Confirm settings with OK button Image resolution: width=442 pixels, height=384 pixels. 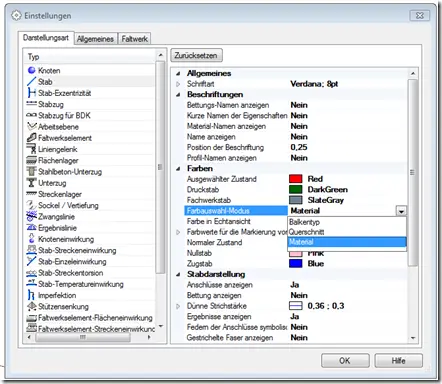tap(345, 361)
